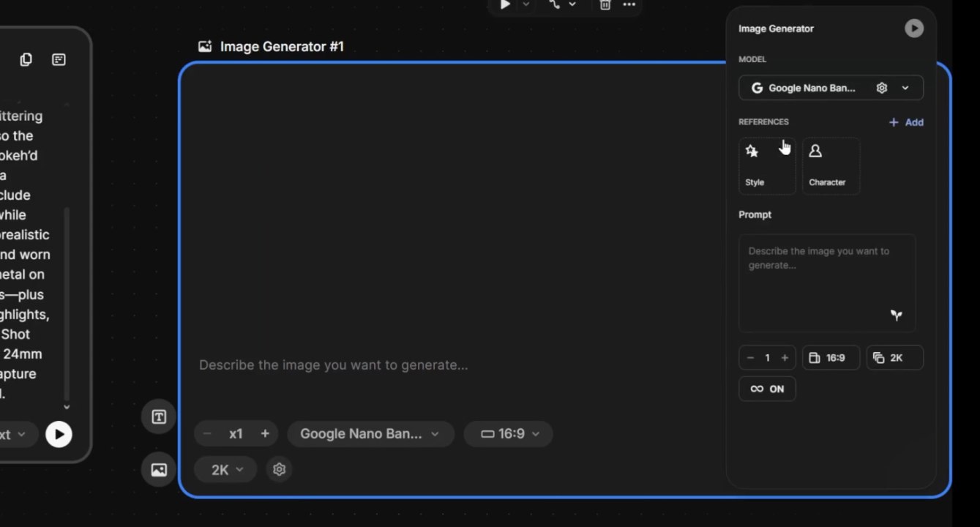Click Add next to References
The height and width of the screenshot is (527, 980).
[x=906, y=122]
